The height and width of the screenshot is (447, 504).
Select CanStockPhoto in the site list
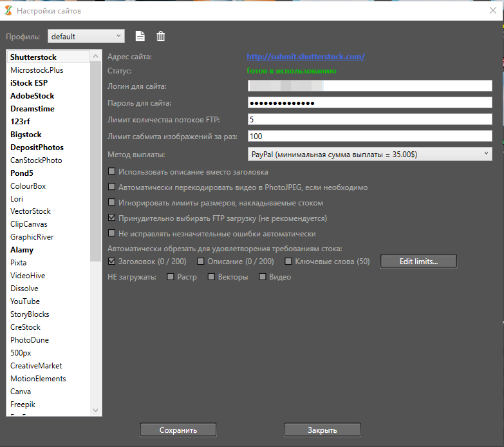pyautogui.click(x=48, y=160)
